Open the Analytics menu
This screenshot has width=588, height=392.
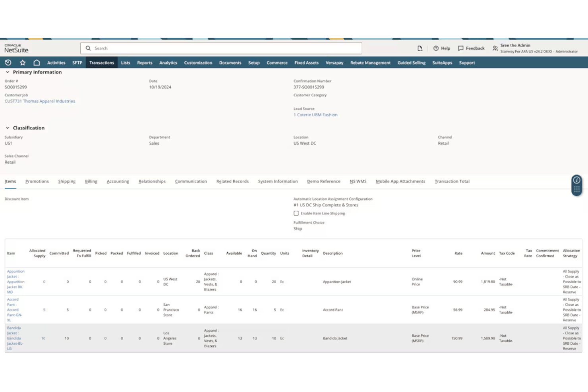[168, 63]
